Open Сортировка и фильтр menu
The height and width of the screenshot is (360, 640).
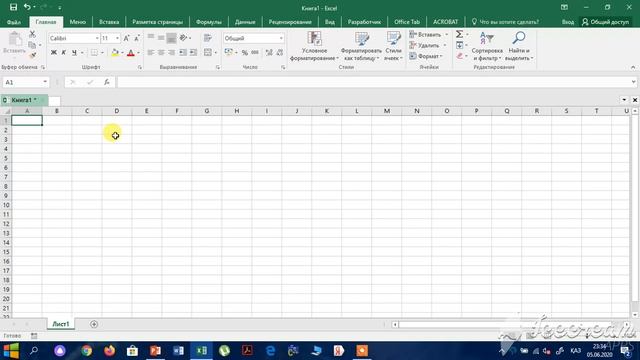coord(487,46)
